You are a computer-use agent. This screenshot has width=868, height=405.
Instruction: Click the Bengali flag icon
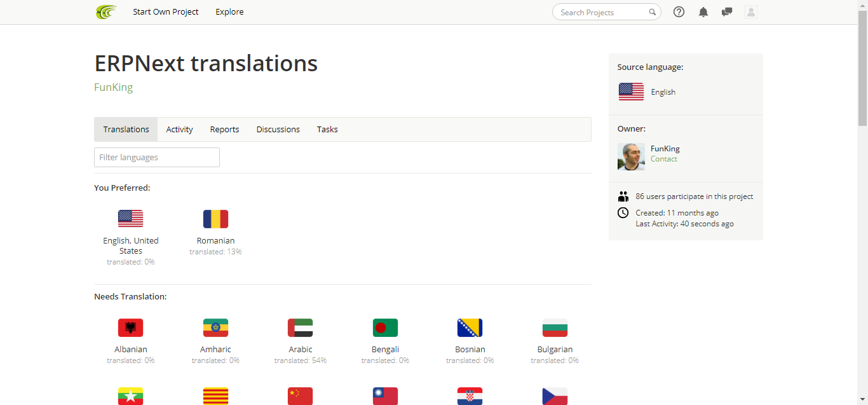point(385,327)
